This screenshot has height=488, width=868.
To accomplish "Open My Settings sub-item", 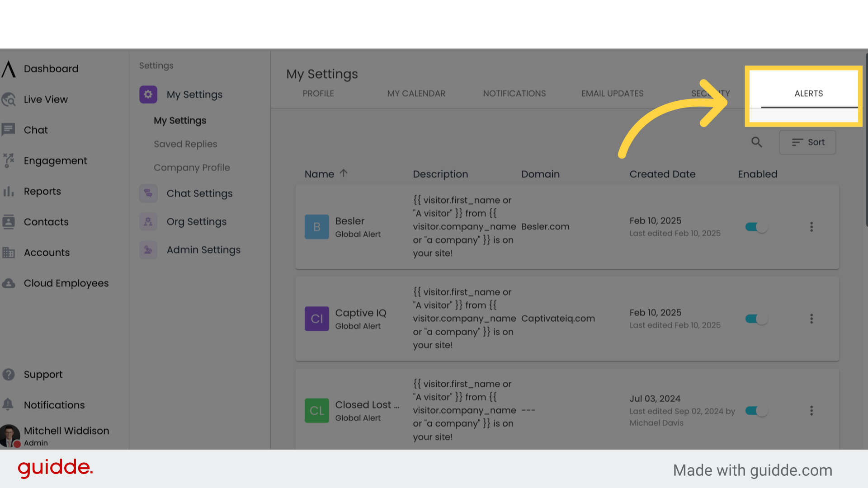I will 180,121.
